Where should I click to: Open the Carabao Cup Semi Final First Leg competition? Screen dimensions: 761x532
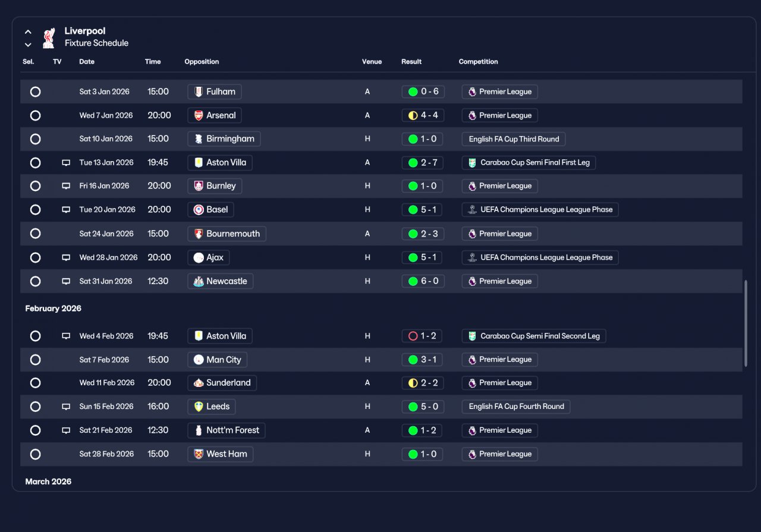click(529, 162)
